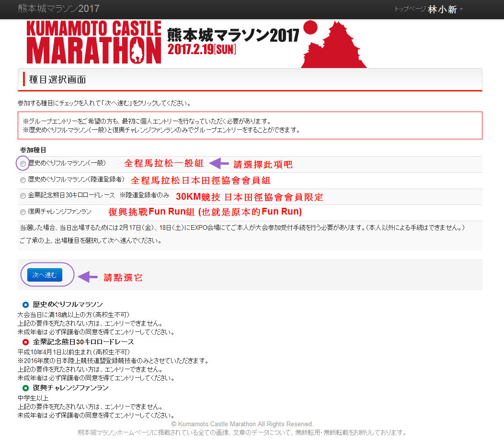Go to トップページ link
This screenshot has width=504, height=442.
click(x=410, y=9)
